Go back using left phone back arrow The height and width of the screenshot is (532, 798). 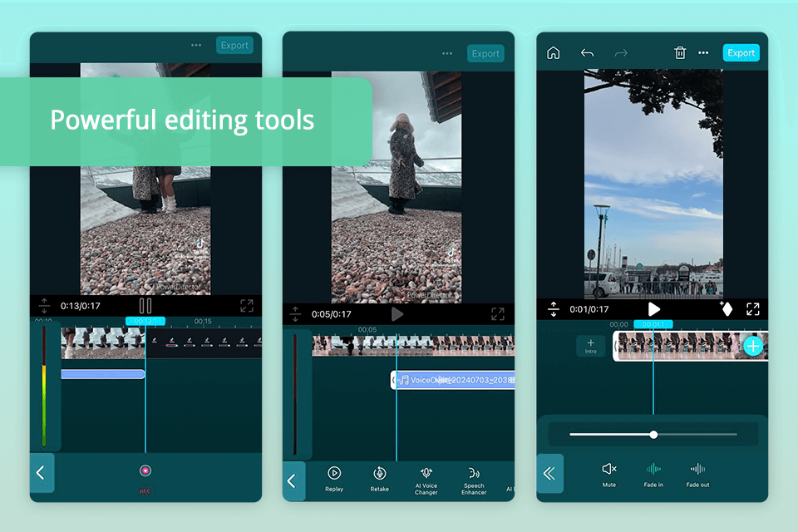point(42,473)
